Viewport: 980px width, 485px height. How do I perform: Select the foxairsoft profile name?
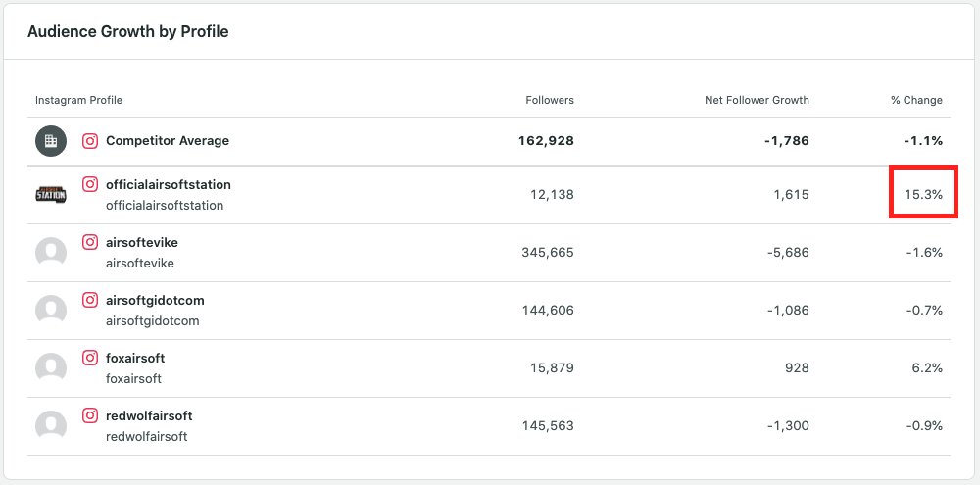click(135, 358)
